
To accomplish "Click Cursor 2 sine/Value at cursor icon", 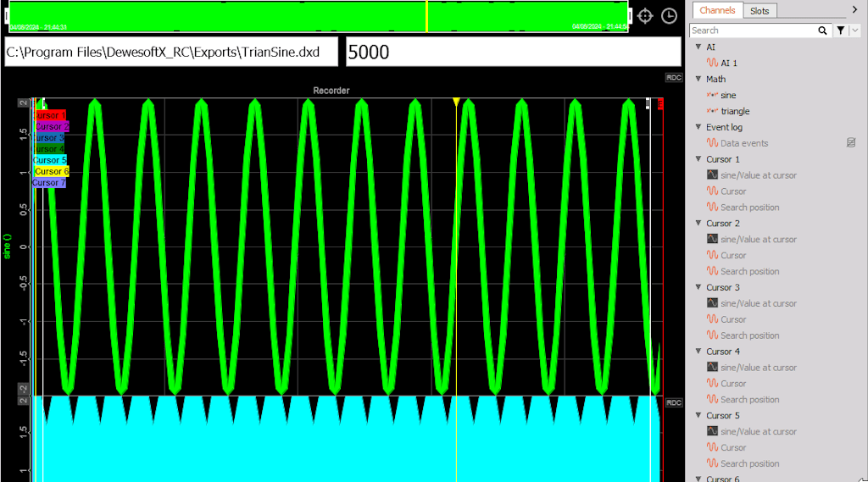I will pyautogui.click(x=712, y=239).
